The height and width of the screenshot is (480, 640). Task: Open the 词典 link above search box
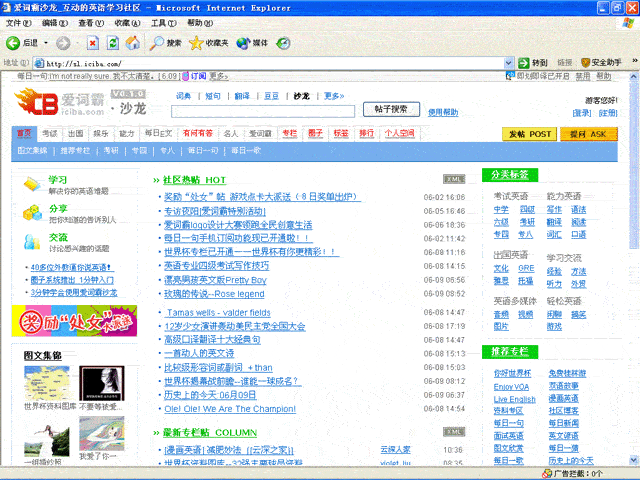(x=183, y=96)
